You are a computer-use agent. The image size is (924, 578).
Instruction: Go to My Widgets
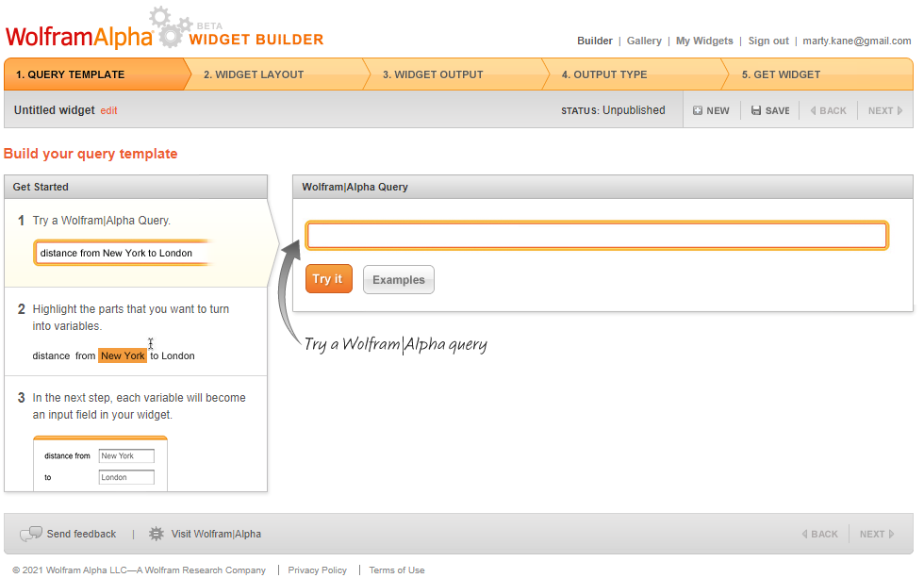click(704, 41)
